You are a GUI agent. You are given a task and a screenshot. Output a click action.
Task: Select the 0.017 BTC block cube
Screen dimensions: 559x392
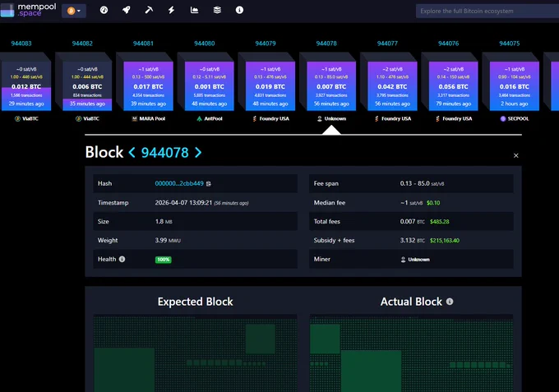click(x=148, y=86)
